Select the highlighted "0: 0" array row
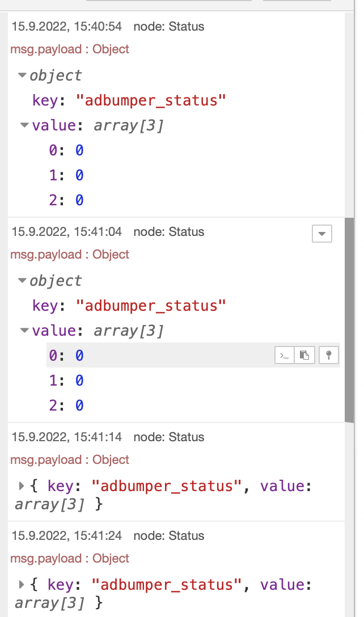Viewport: 364px width, 617px height. pyautogui.click(x=66, y=356)
